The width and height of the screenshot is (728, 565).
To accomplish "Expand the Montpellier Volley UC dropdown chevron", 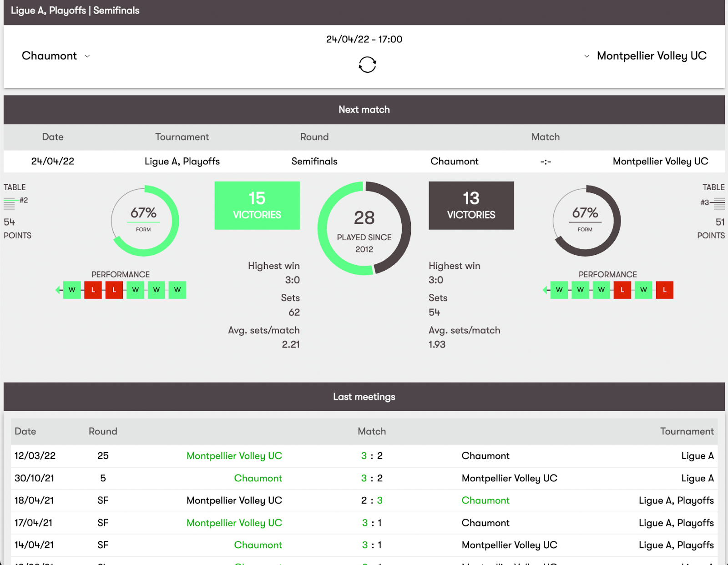I will (x=586, y=56).
